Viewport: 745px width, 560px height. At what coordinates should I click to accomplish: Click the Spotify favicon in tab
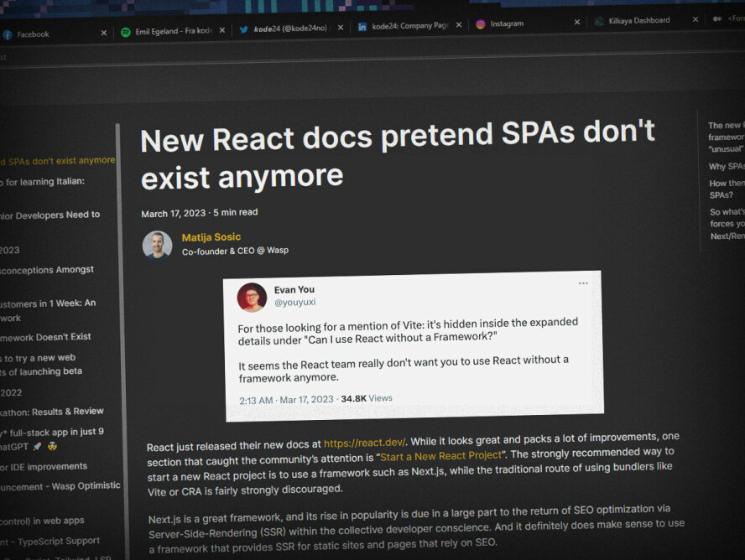coord(126,32)
